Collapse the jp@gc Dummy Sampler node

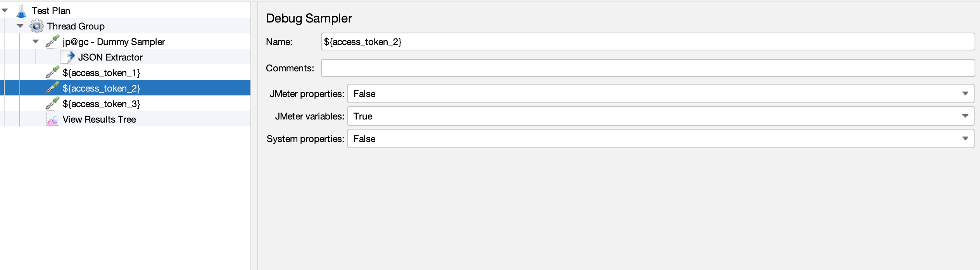click(36, 42)
